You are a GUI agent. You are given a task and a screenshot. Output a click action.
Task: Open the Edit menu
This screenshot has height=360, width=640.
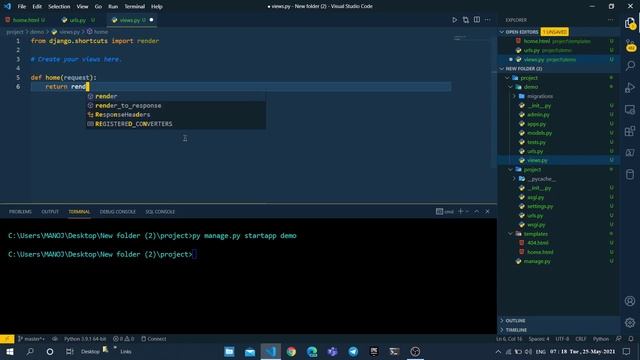(x=37, y=7)
